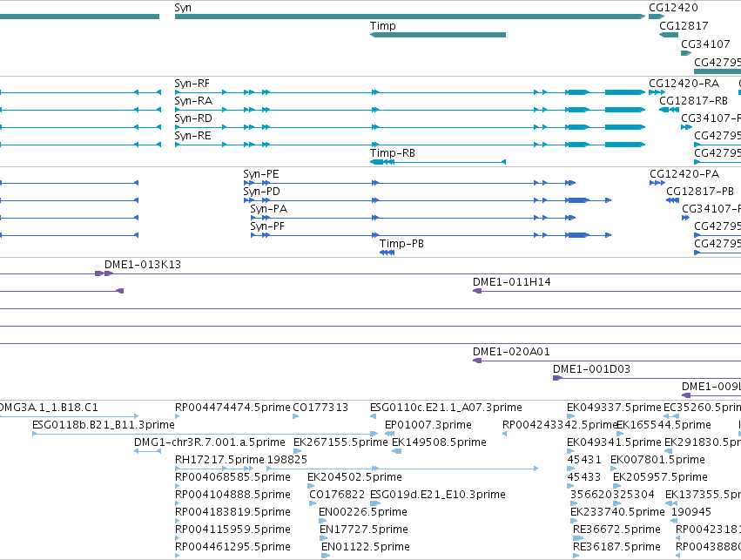Click EST EK049337.5prime
This screenshot has width=741, height=560.
pos(614,408)
